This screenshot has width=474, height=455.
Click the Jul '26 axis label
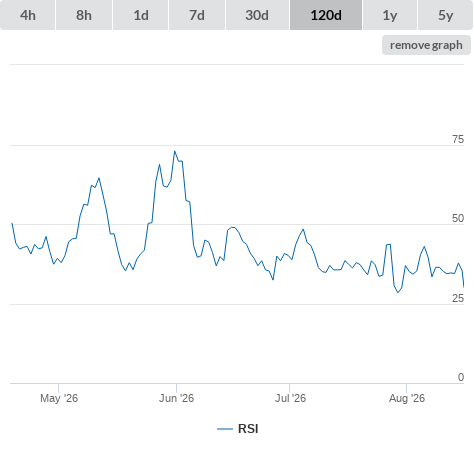[290, 398]
